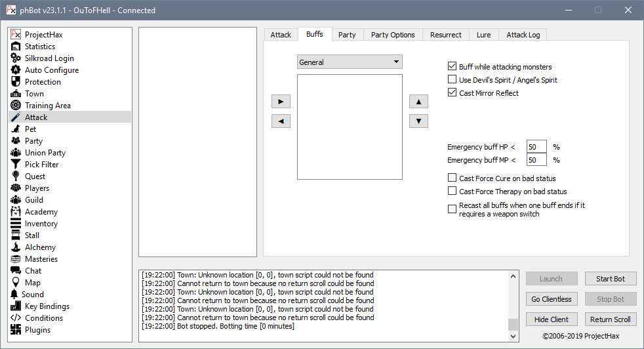Image resolution: width=644 pixels, height=349 pixels.
Task: Disable Buff while attacking monsters
Action: coord(452,67)
